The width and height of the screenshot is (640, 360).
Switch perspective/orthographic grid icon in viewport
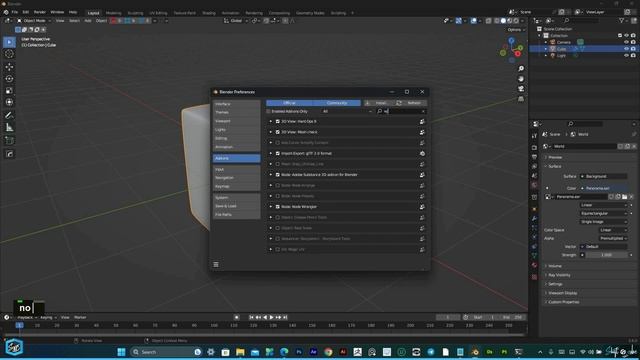[x=521, y=99]
